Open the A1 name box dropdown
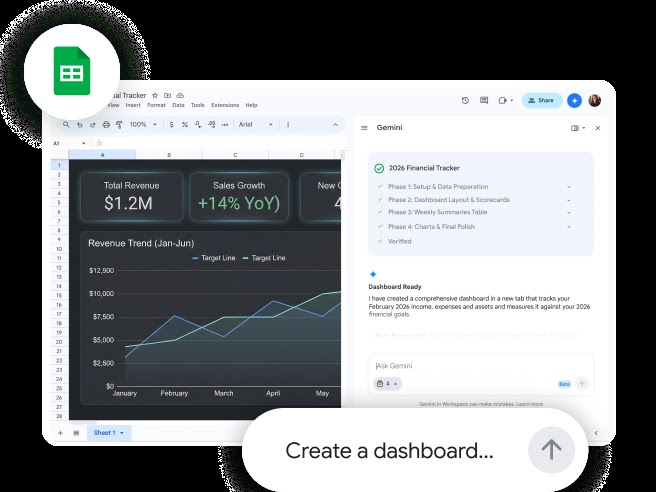The height and width of the screenshot is (492, 656). pyautogui.click(x=84, y=144)
